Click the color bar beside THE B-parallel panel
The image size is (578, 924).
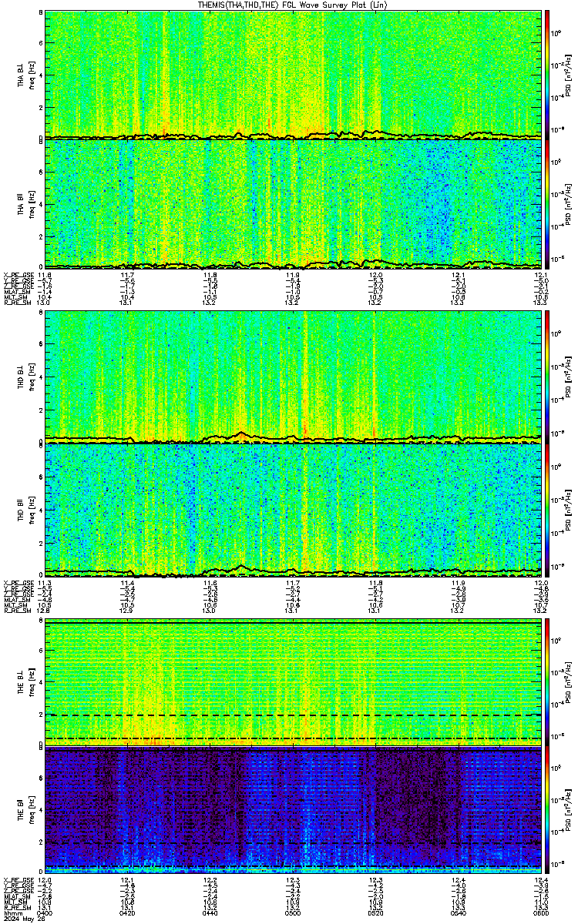point(547,811)
